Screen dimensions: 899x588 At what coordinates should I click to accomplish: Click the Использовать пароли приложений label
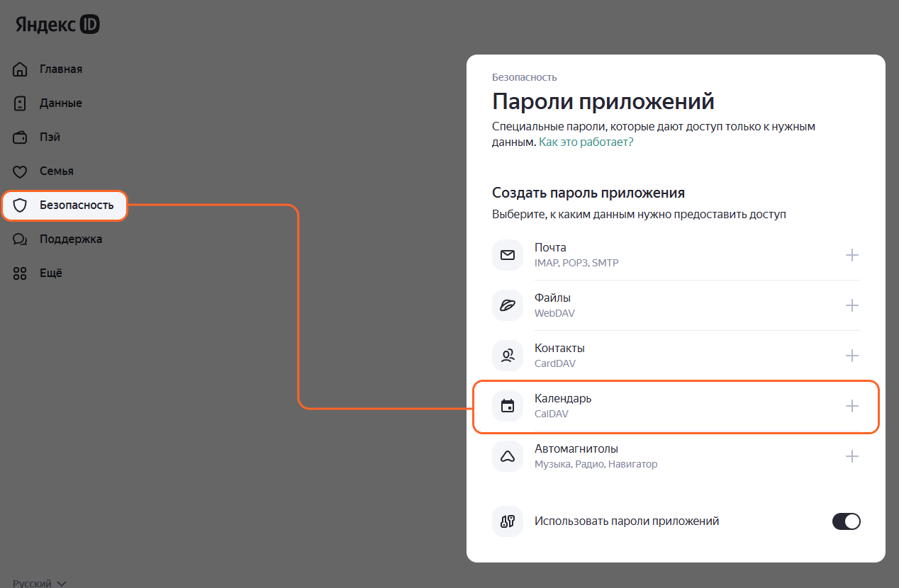pos(627,521)
